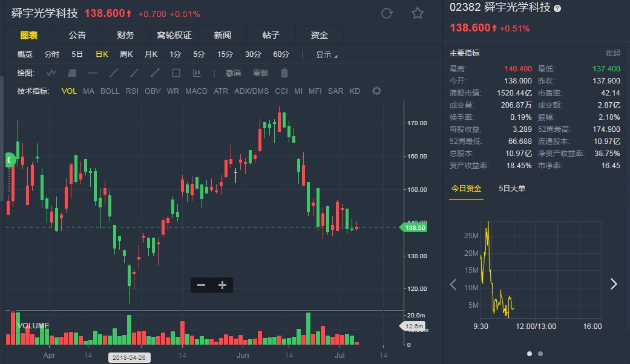Select the horizontal line drawing tool
The height and width of the screenshot is (364, 630).
tap(93, 73)
